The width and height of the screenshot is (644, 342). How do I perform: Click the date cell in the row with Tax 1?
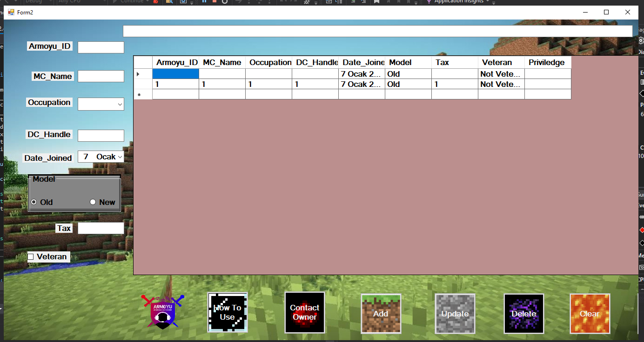(x=362, y=84)
